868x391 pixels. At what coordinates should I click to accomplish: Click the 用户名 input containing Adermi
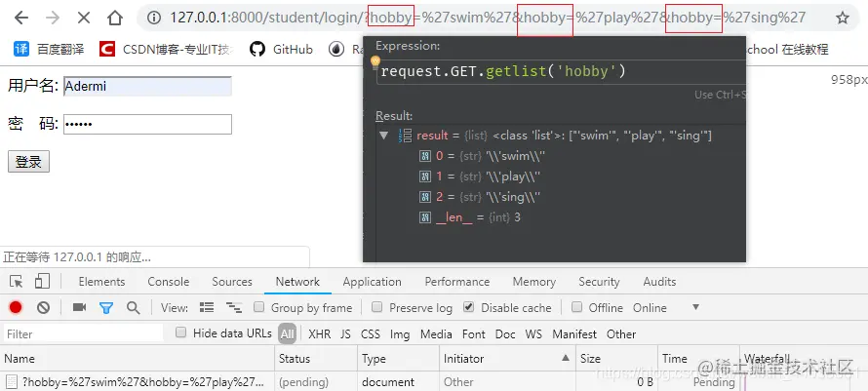click(147, 87)
